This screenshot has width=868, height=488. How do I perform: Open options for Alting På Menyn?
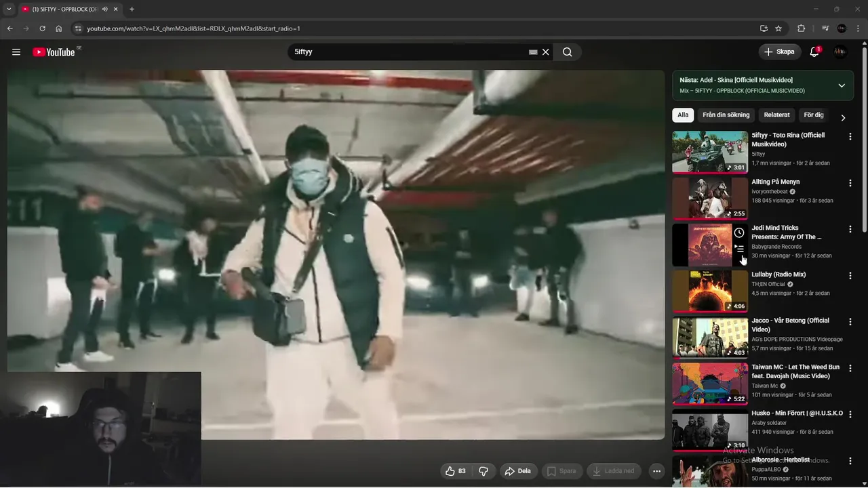coord(850,183)
